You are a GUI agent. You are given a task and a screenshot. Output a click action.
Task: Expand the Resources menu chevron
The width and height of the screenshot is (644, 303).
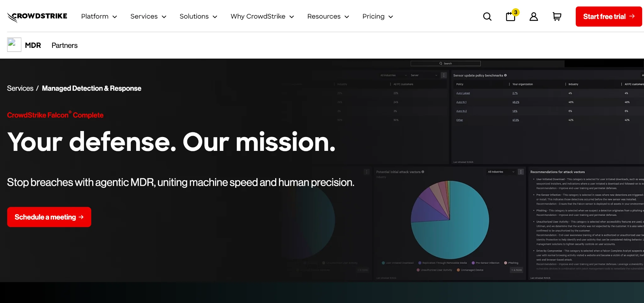[347, 17]
